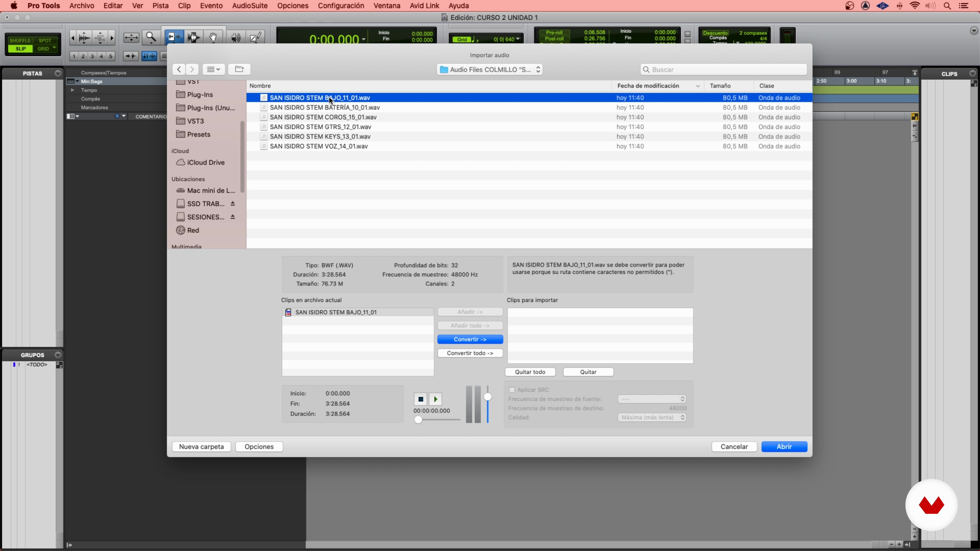Select SAN ISIDRO STEM BATERÍA_10_01.wav
This screenshot has height=551, width=980.
529,108
